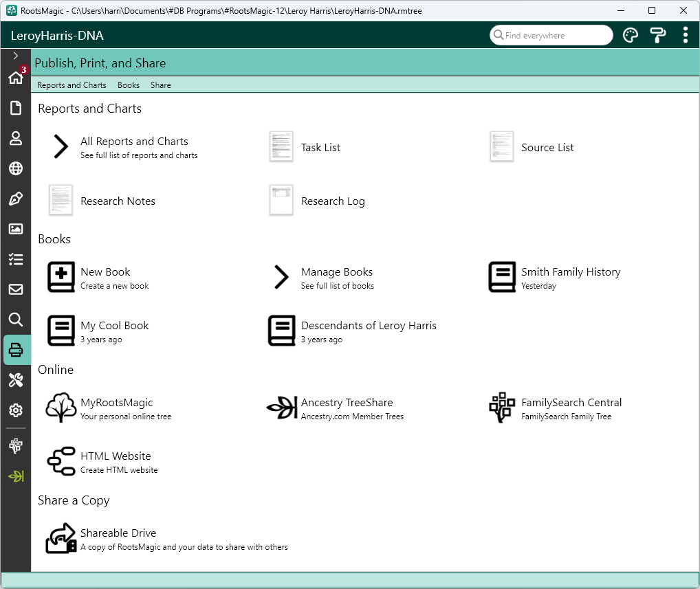Viewport: 700px width, 589px height.
Task: Open the Source List report
Action: click(547, 147)
